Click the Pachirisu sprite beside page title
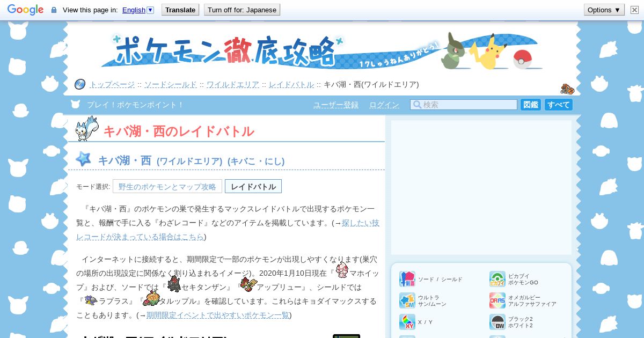The height and width of the screenshot is (338, 644). pyautogui.click(x=87, y=129)
